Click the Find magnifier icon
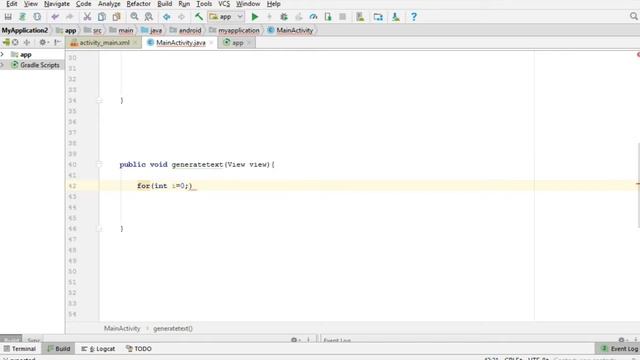 tap(134, 17)
